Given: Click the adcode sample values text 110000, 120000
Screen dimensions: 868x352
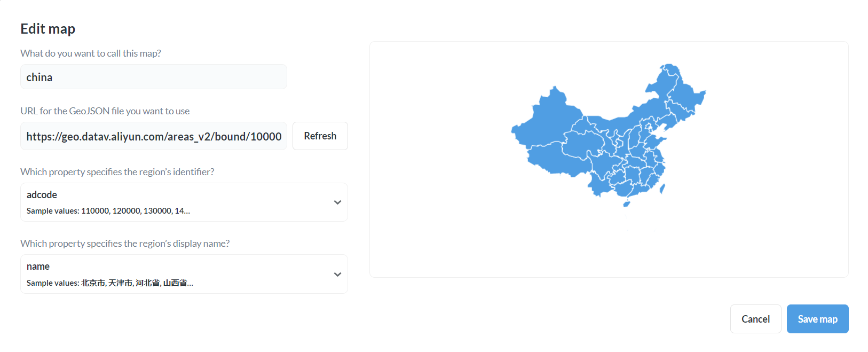Looking at the screenshot, I should [108, 210].
